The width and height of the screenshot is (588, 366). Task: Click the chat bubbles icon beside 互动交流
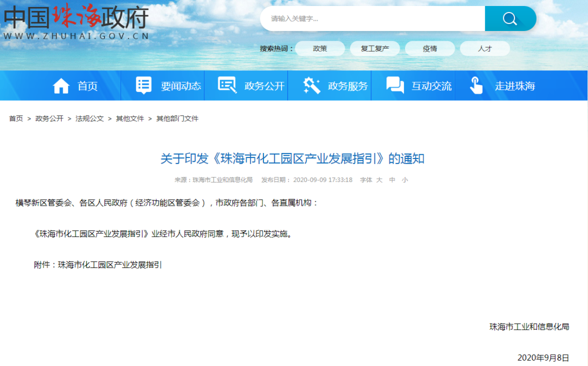395,85
